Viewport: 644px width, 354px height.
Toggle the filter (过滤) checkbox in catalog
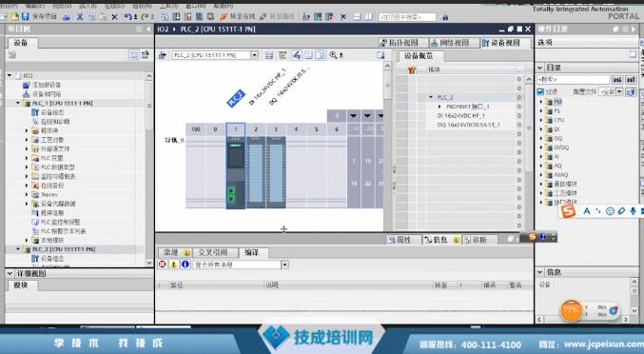(x=540, y=91)
